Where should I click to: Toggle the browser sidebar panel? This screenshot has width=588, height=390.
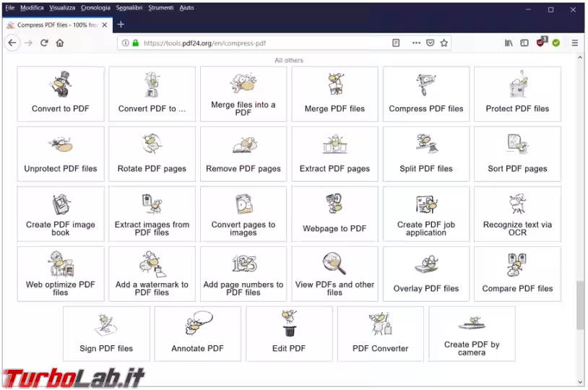[524, 43]
